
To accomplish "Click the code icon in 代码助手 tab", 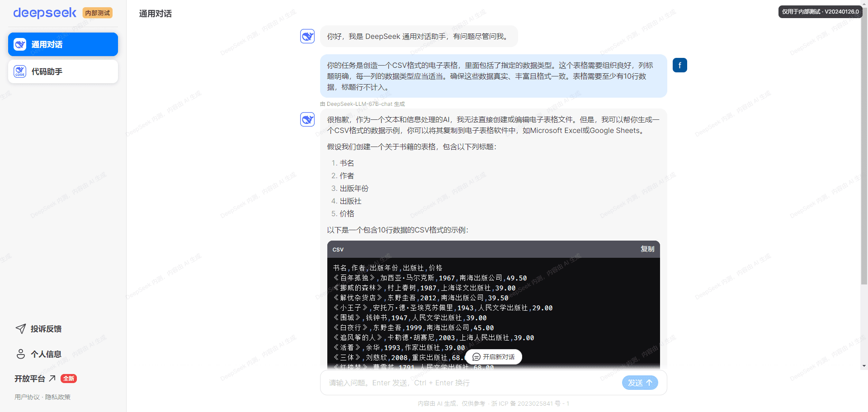I will tap(20, 71).
